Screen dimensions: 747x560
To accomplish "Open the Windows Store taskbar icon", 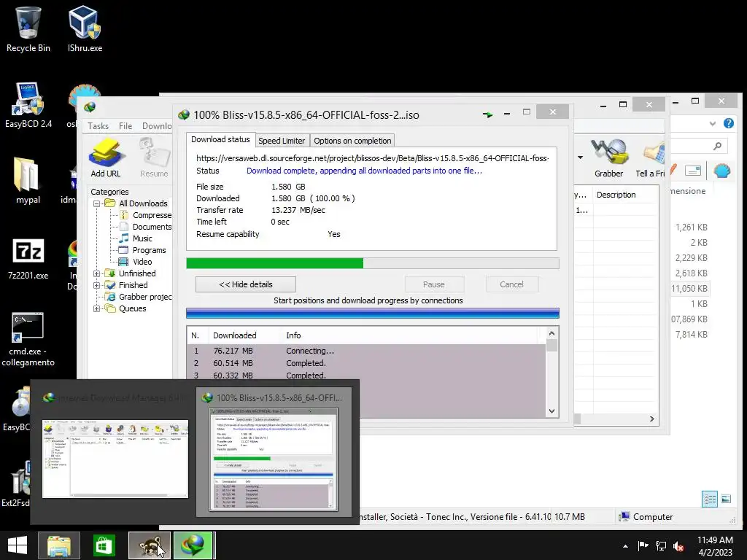I will [104, 545].
